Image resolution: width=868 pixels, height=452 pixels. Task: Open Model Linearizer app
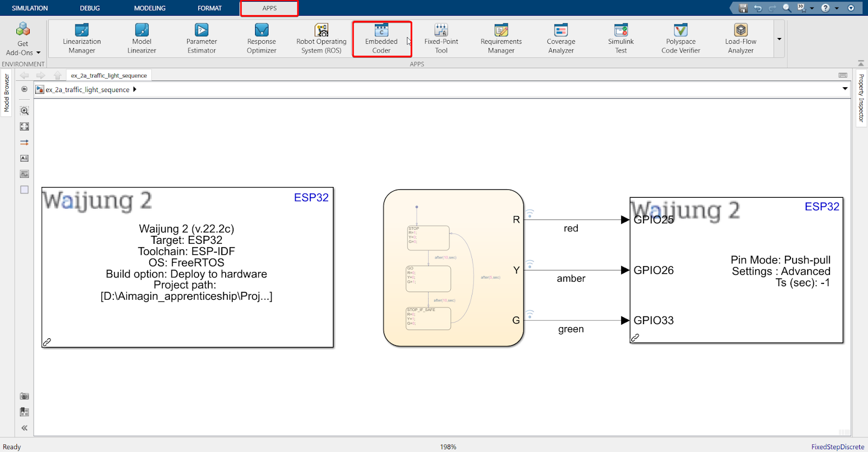click(x=142, y=38)
